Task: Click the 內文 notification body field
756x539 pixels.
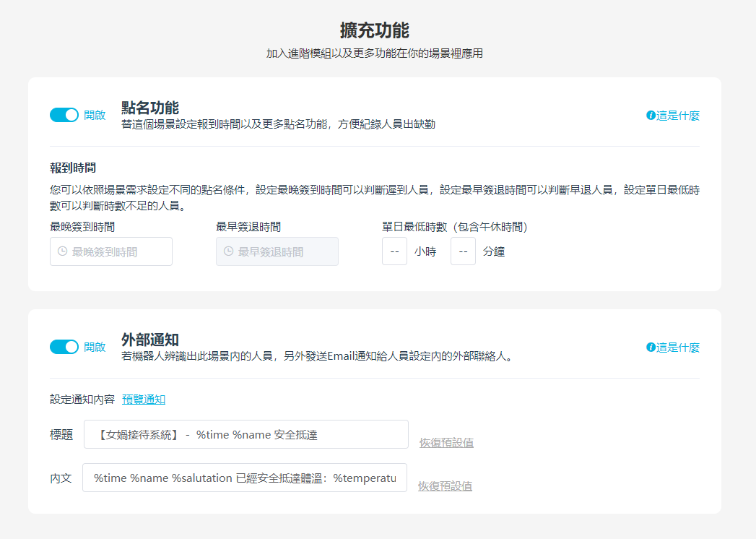Action: point(245,478)
